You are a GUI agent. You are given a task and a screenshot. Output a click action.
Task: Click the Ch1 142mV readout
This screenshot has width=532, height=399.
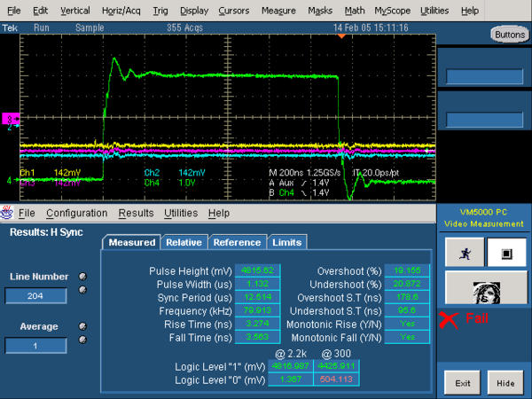click(x=51, y=173)
